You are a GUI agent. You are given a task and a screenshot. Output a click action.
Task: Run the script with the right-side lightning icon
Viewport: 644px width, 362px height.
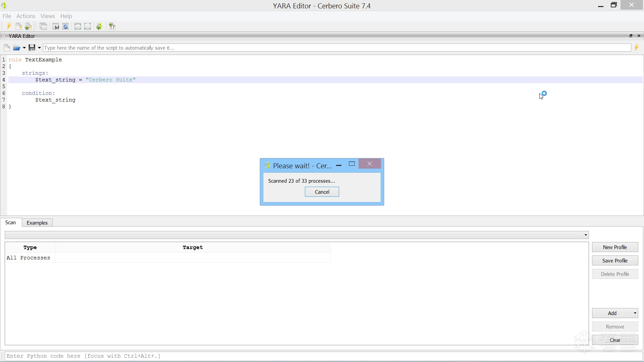[x=636, y=48]
